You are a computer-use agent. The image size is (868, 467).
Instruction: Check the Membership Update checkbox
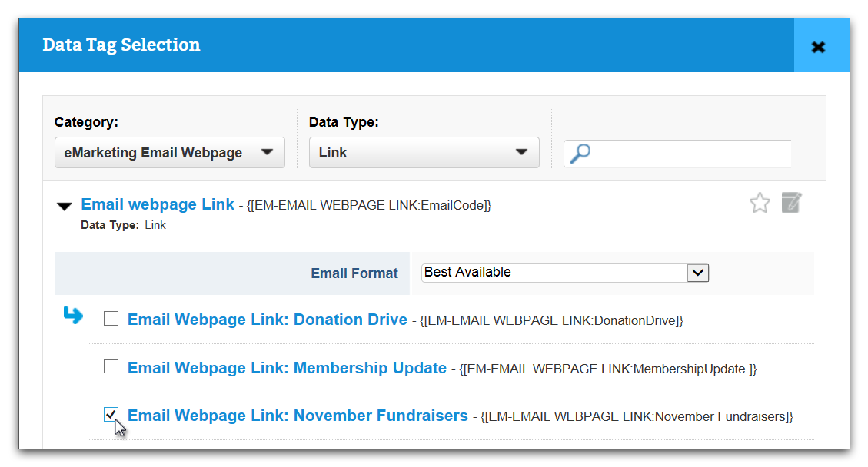[111, 367]
